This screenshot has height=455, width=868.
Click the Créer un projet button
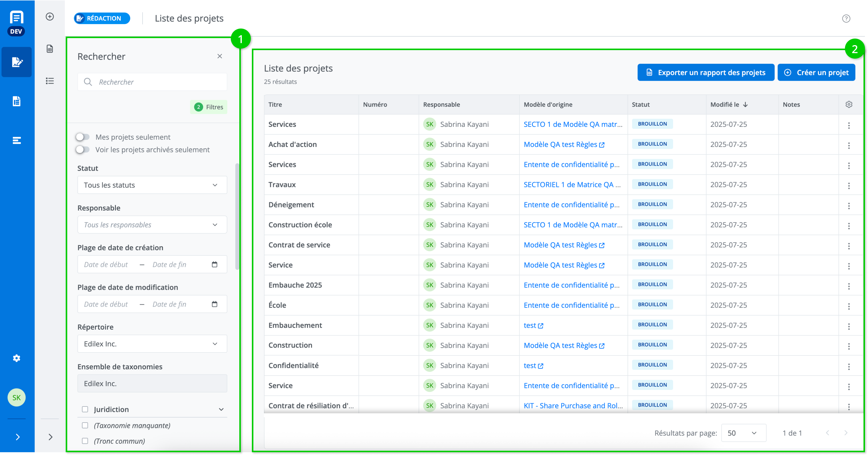[x=816, y=72]
